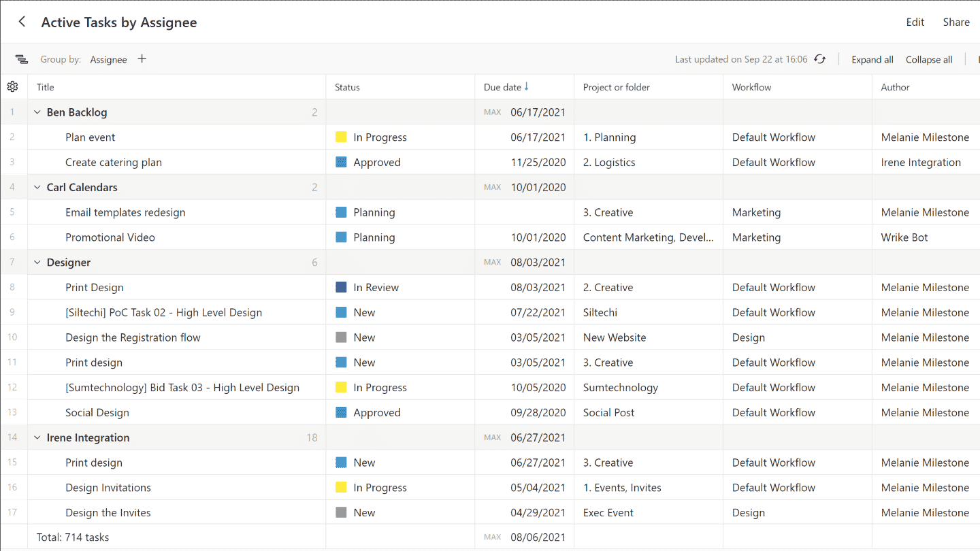Click the Total: 714 tasks summary
Viewport: 980px width, 551px height.
[73, 537]
